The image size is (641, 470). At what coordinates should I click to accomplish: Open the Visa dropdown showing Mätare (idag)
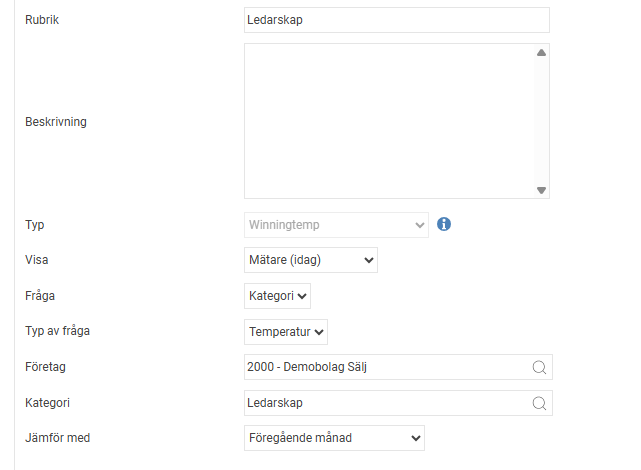pos(310,260)
